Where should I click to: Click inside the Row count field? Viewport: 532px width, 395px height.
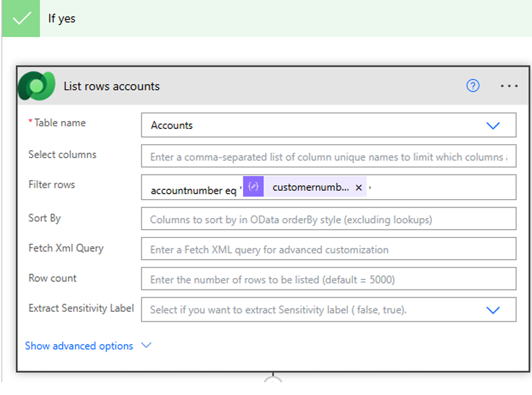pyautogui.click(x=328, y=280)
